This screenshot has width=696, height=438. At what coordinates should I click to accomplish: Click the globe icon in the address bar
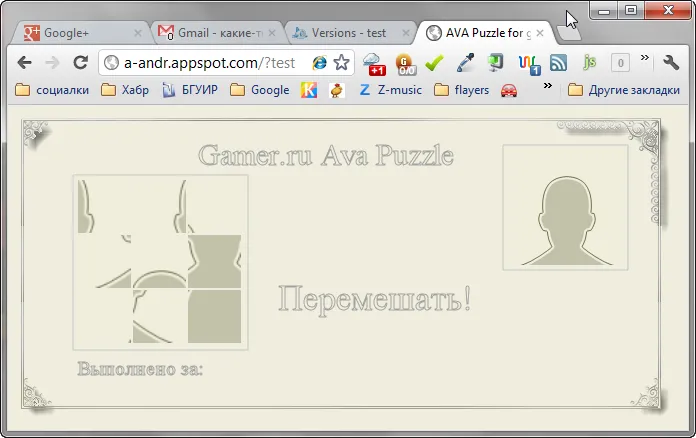(x=111, y=63)
